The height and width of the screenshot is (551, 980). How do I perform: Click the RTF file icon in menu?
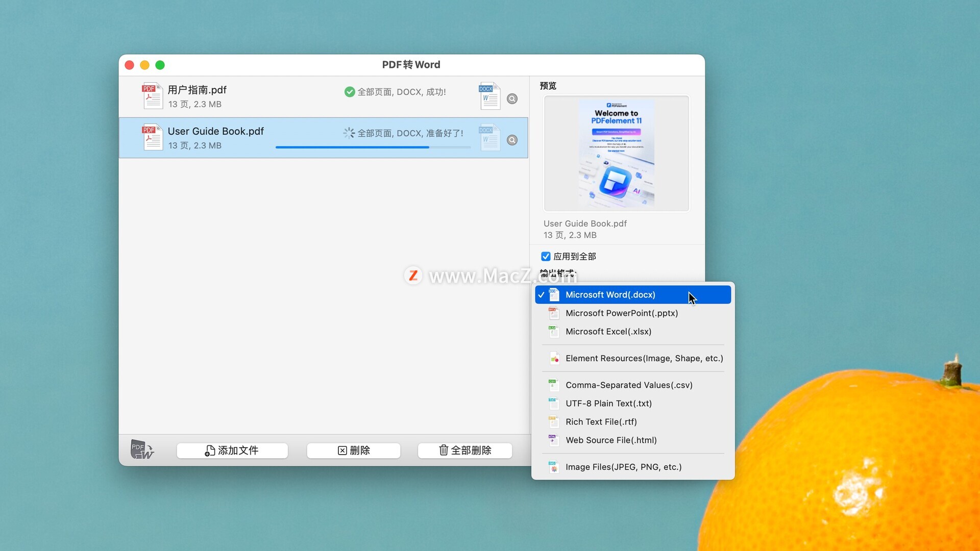coord(554,422)
